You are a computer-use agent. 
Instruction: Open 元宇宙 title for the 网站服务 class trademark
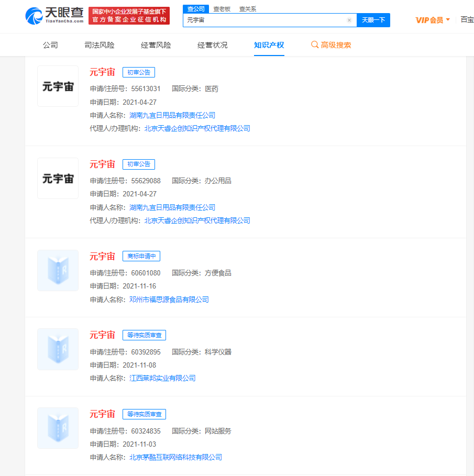(x=102, y=414)
